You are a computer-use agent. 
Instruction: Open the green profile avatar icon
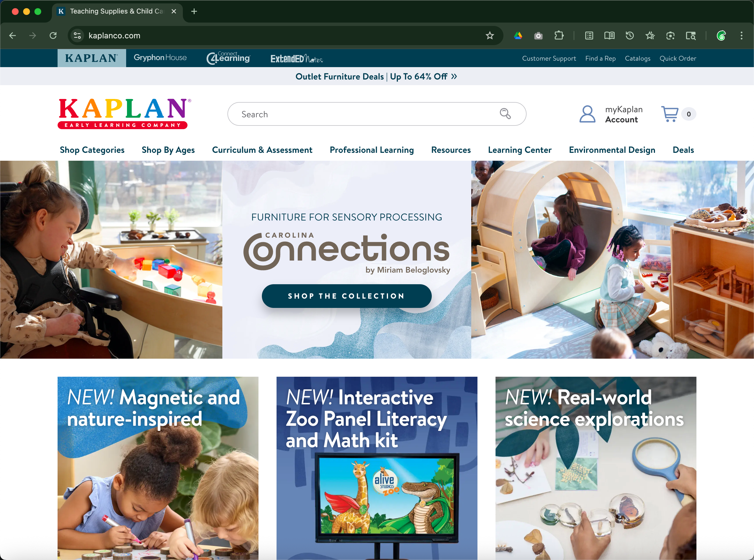pos(721,36)
